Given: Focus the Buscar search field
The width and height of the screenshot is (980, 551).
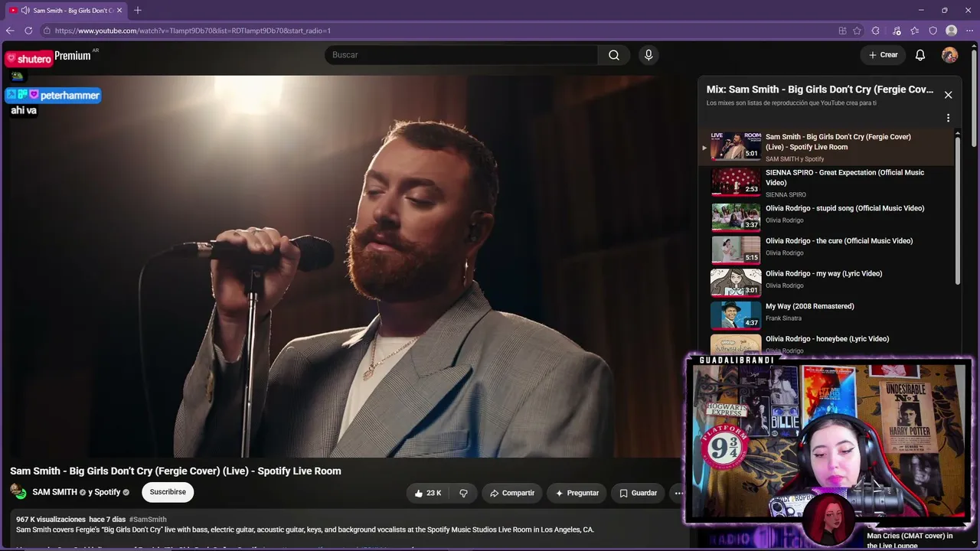Looking at the screenshot, I should pyautogui.click(x=462, y=55).
